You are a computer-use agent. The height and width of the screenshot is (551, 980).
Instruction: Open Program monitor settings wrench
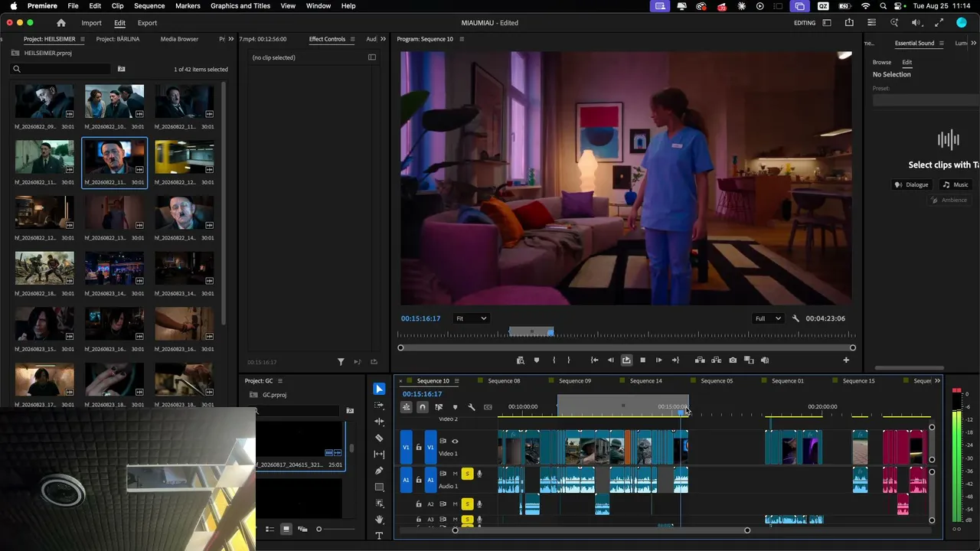click(795, 318)
